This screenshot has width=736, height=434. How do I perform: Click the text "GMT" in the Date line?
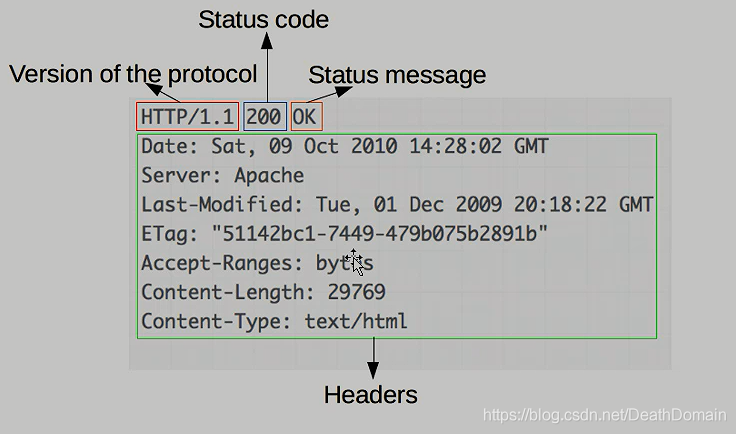[531, 146]
